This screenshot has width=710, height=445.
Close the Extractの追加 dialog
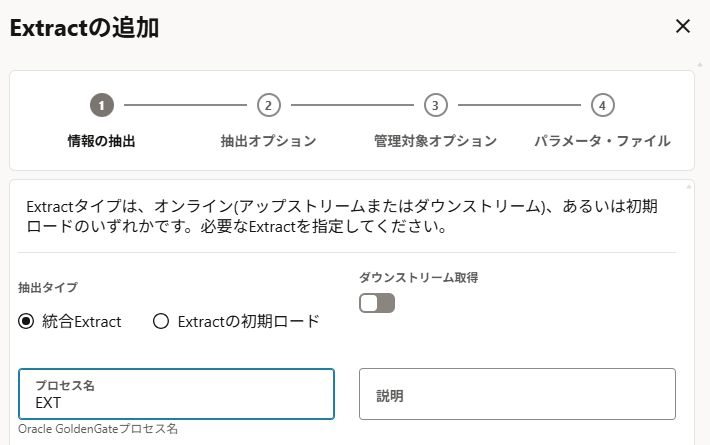[683, 26]
